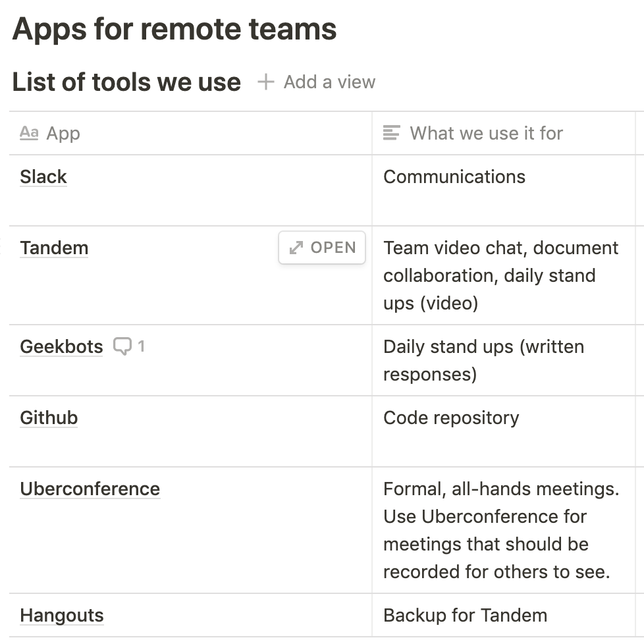644x644 pixels.
Task: Click the Backup for Tandem cell
Action: tap(504, 615)
